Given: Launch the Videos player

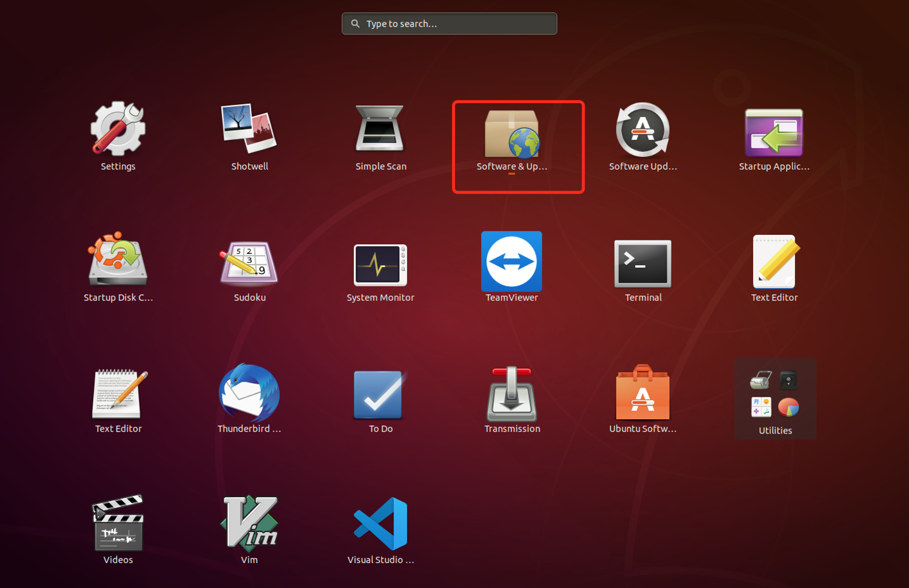Looking at the screenshot, I should 118,524.
